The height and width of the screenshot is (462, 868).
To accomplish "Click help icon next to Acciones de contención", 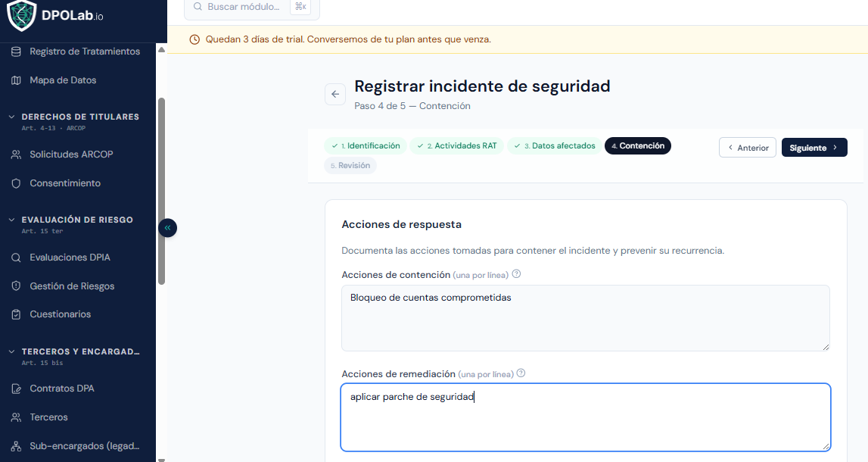I will [516, 274].
